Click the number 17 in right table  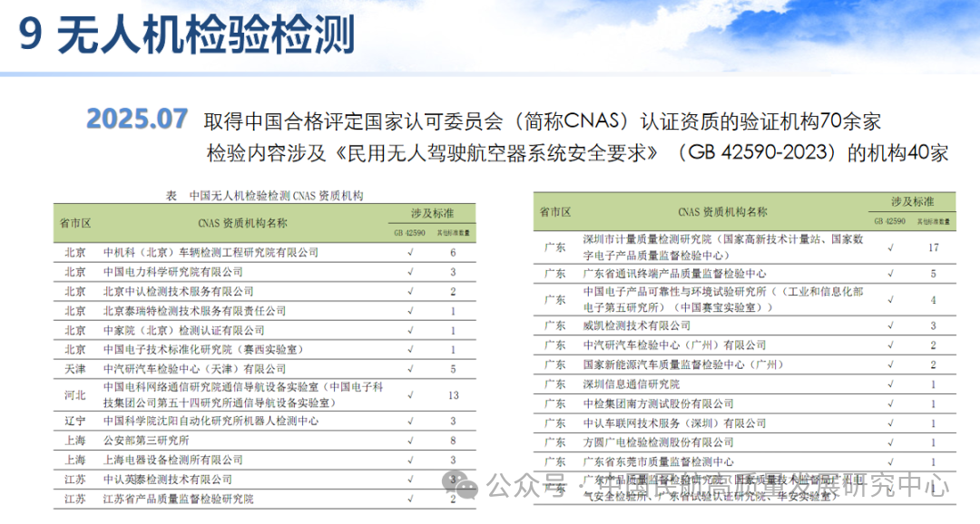coord(933,247)
